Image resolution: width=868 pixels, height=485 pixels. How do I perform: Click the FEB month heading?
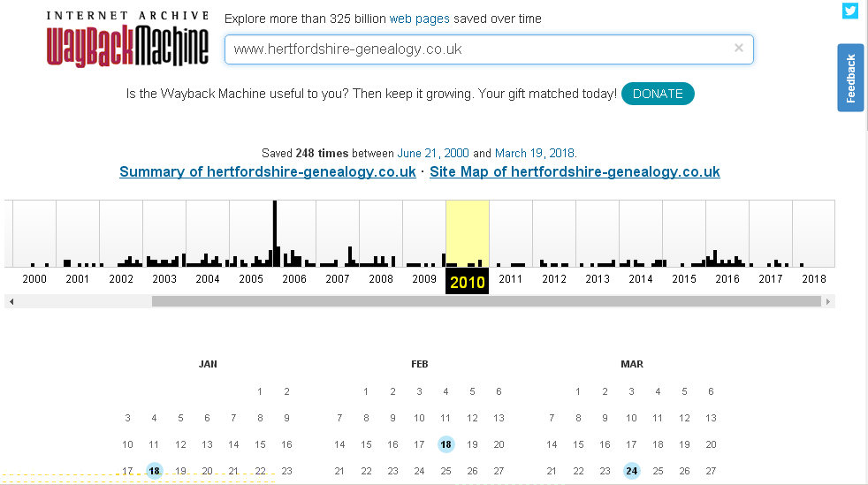[419, 364]
